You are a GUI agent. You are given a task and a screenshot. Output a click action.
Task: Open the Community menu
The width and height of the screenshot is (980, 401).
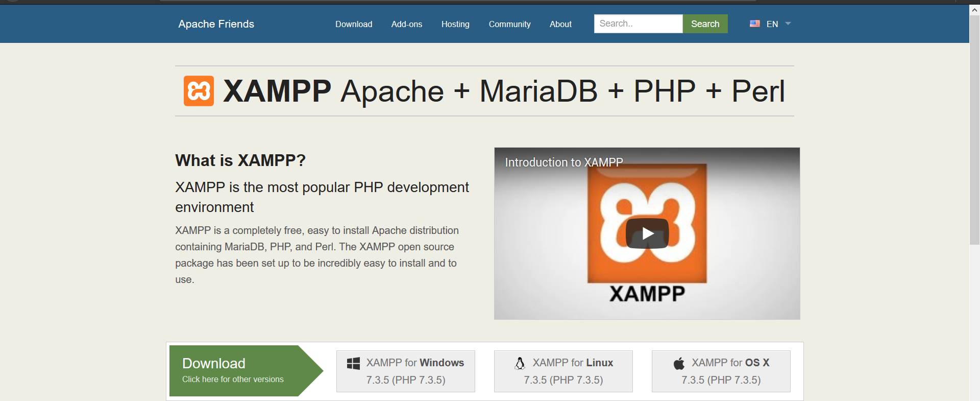[509, 24]
